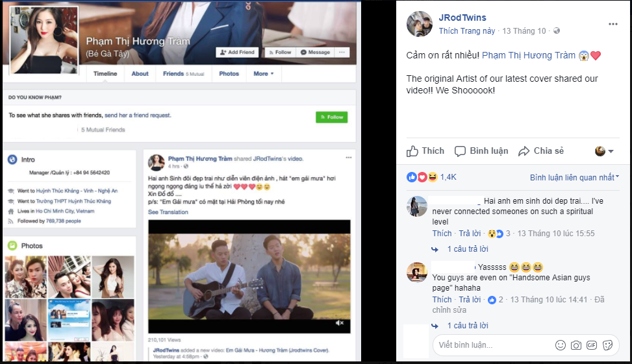The width and height of the screenshot is (632, 364).
Task: Attach a photo using the camera icon
Action: (575, 345)
